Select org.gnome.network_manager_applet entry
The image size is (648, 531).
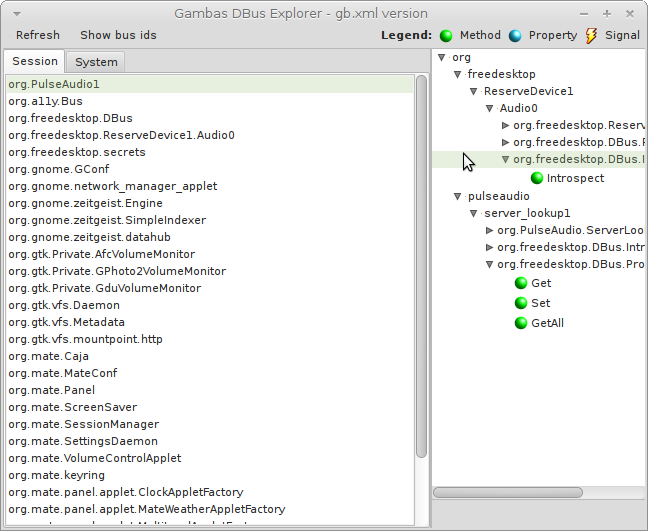click(x=210, y=186)
